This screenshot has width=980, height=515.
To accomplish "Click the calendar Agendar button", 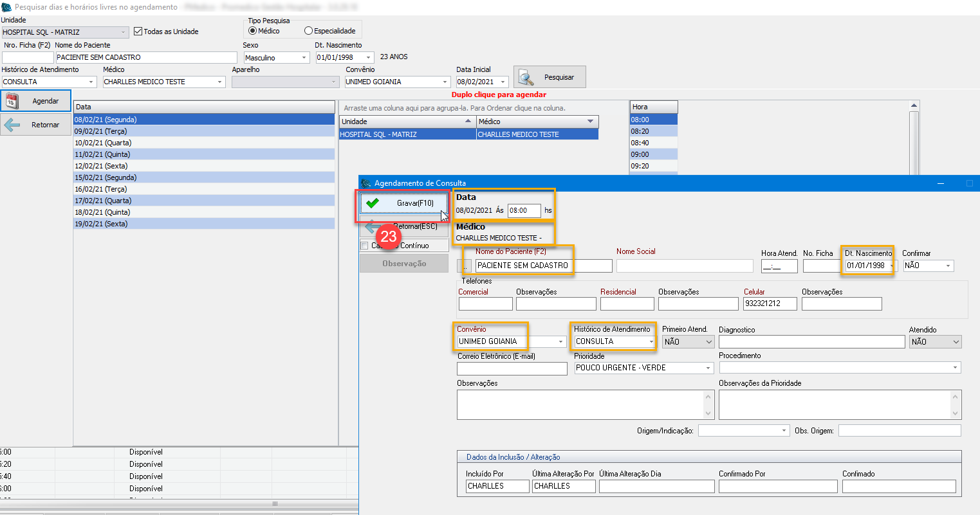I will click(x=36, y=101).
